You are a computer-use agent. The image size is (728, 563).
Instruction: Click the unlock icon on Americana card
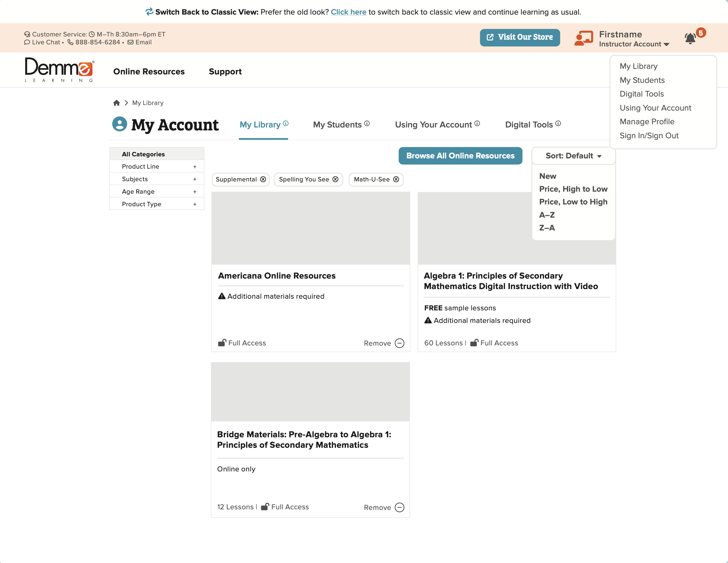point(222,343)
